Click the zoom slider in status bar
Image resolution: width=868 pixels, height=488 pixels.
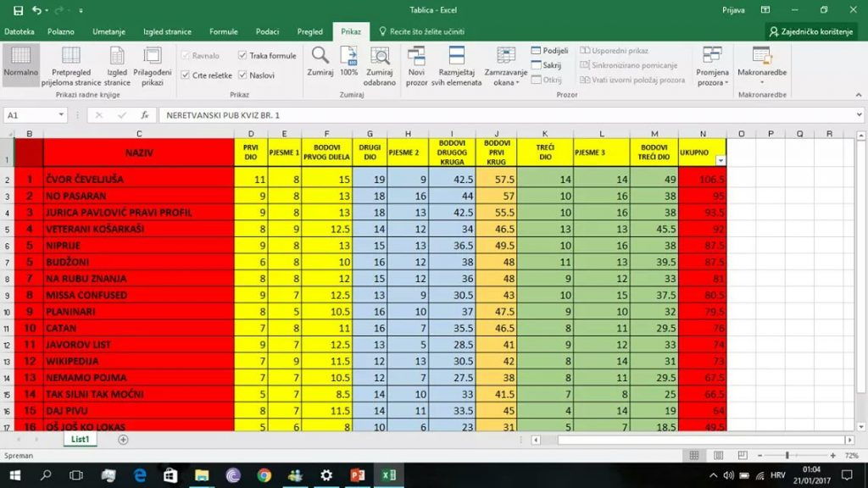point(787,456)
